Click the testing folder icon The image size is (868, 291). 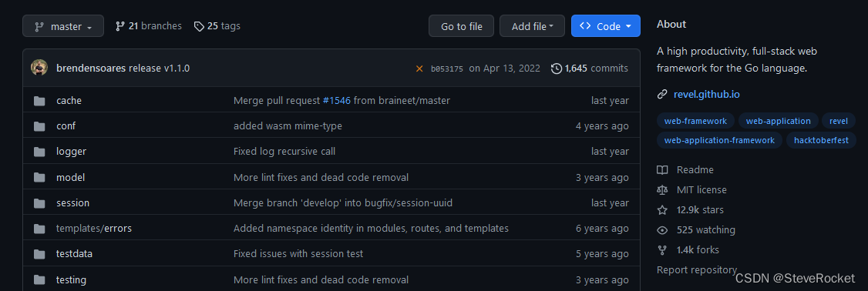click(x=39, y=280)
